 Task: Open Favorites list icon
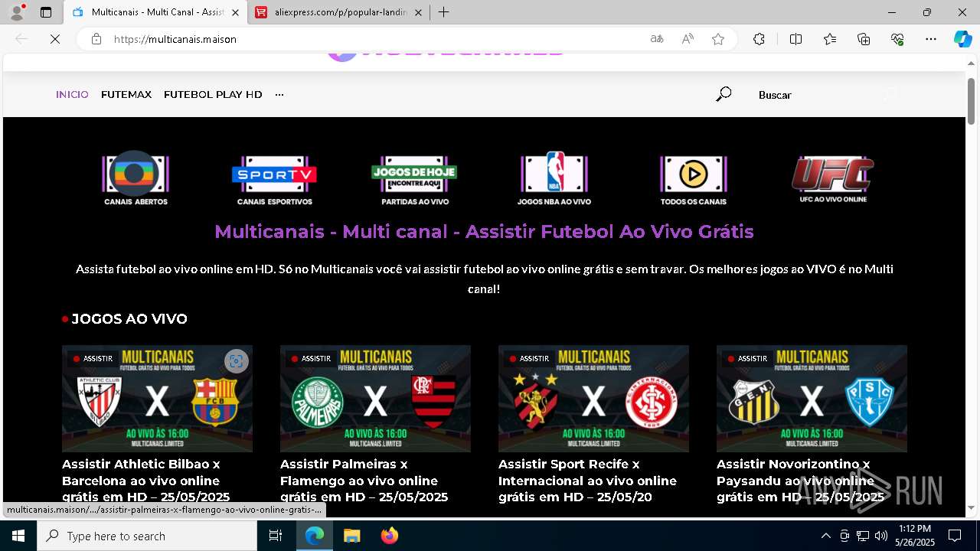point(830,39)
